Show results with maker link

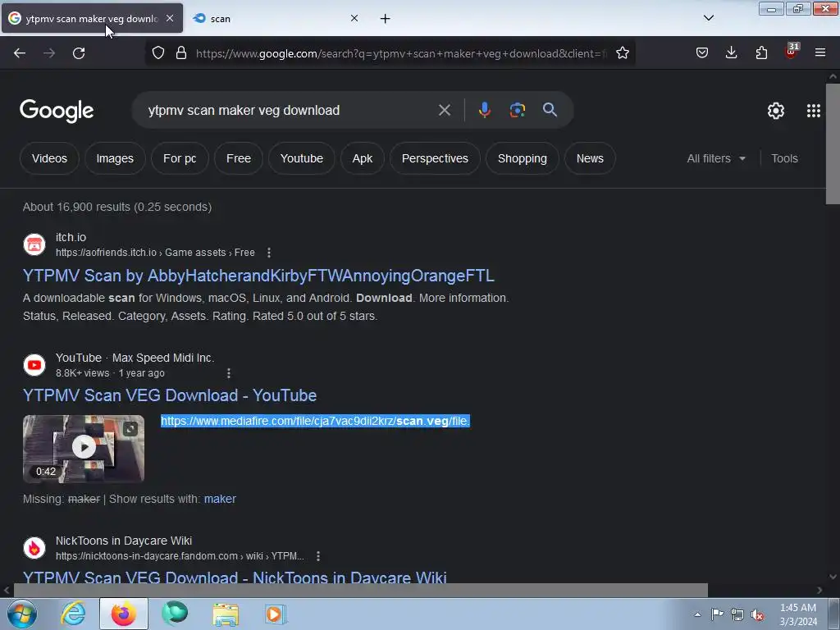[220, 499]
